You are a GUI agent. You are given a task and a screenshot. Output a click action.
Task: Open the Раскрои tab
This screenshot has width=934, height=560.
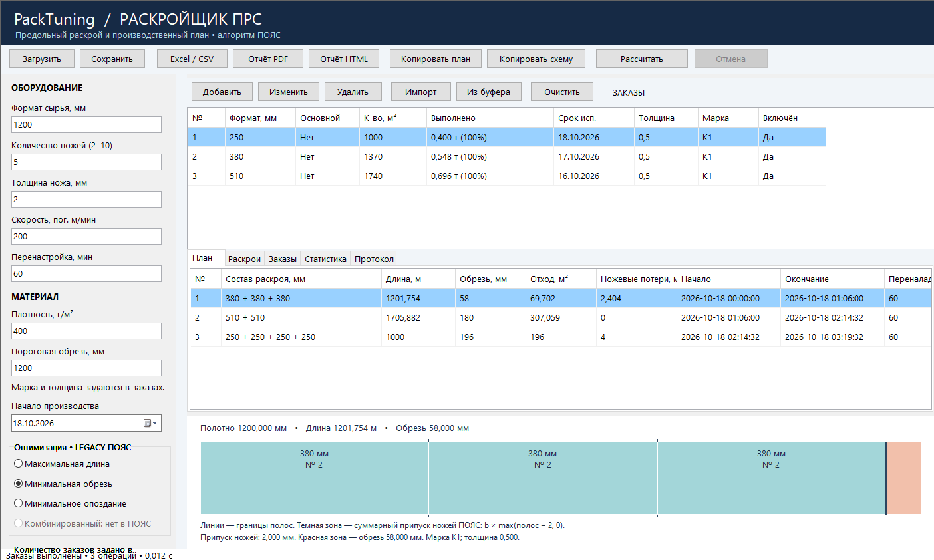(244, 259)
